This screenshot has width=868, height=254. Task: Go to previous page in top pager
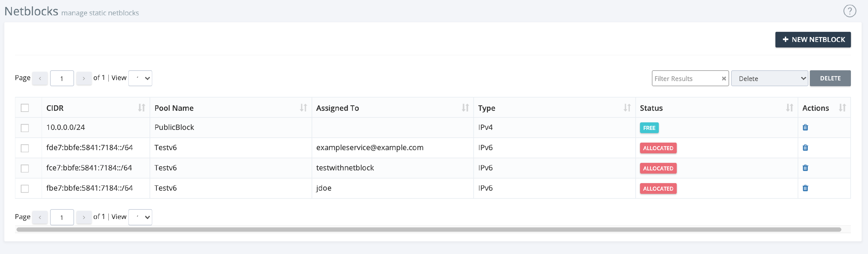40,78
